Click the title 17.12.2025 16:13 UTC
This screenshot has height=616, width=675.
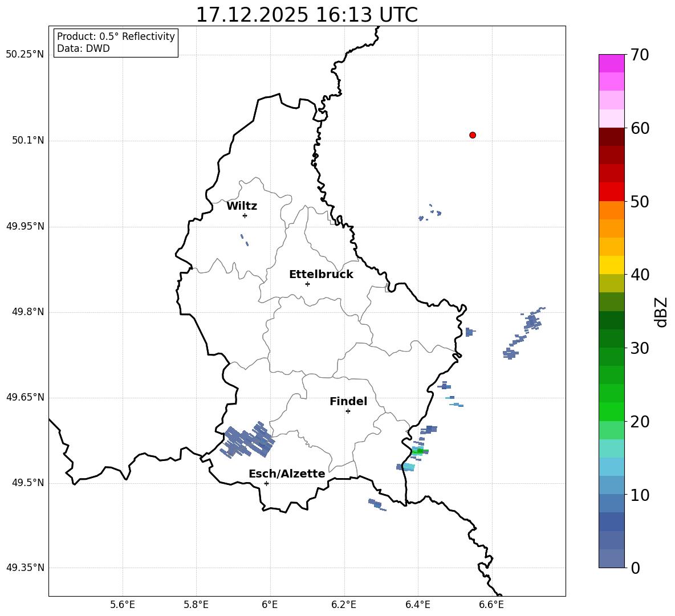pos(307,15)
